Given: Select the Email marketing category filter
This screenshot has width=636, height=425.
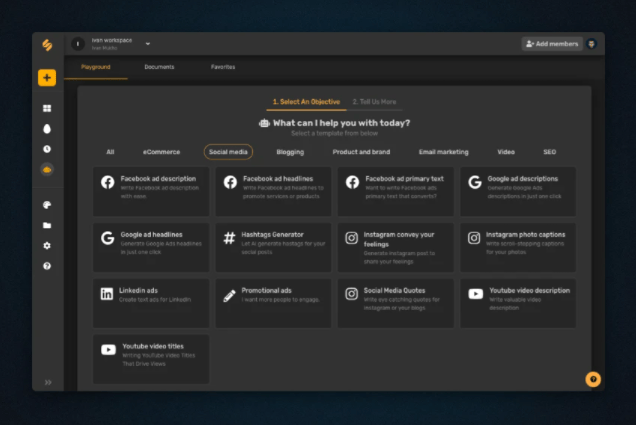Looking at the screenshot, I should [443, 152].
